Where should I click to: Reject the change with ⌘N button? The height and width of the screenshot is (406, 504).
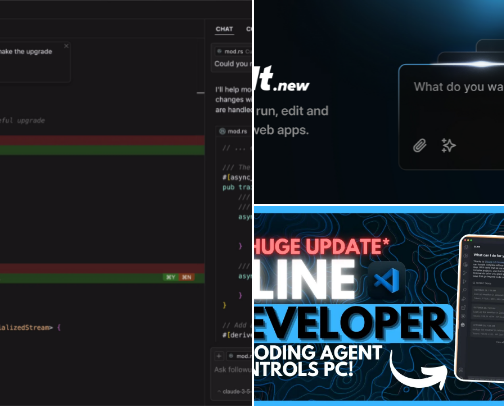pyautogui.click(x=187, y=277)
